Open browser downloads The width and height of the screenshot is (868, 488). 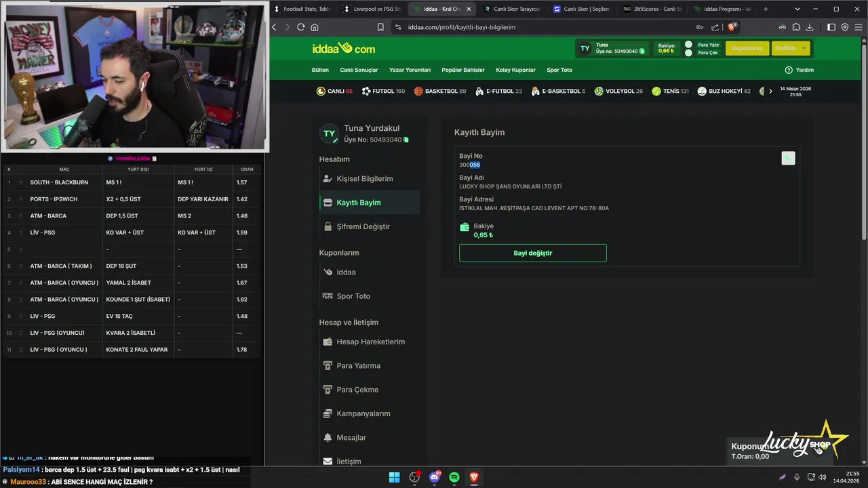[x=810, y=27]
